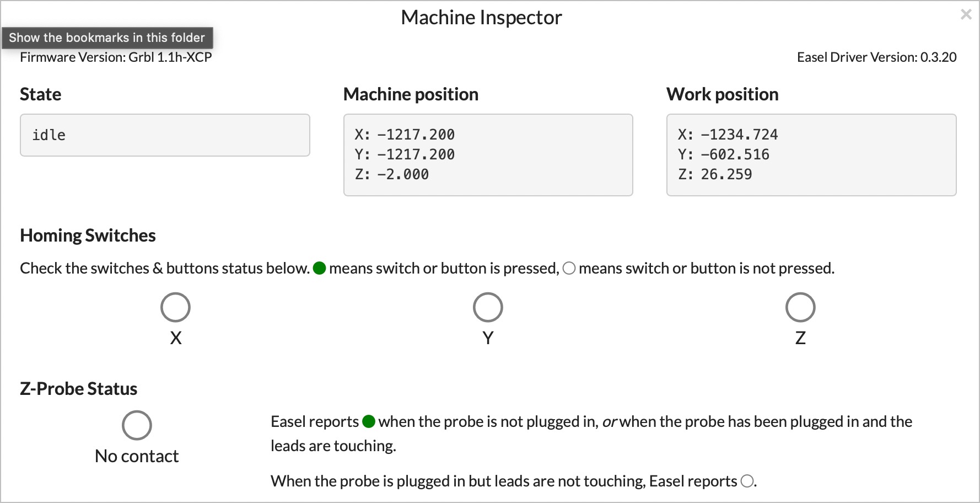Viewport: 980px width, 503px height.
Task: Click the small empty circle after final Easel reports
Action: pyautogui.click(x=747, y=481)
